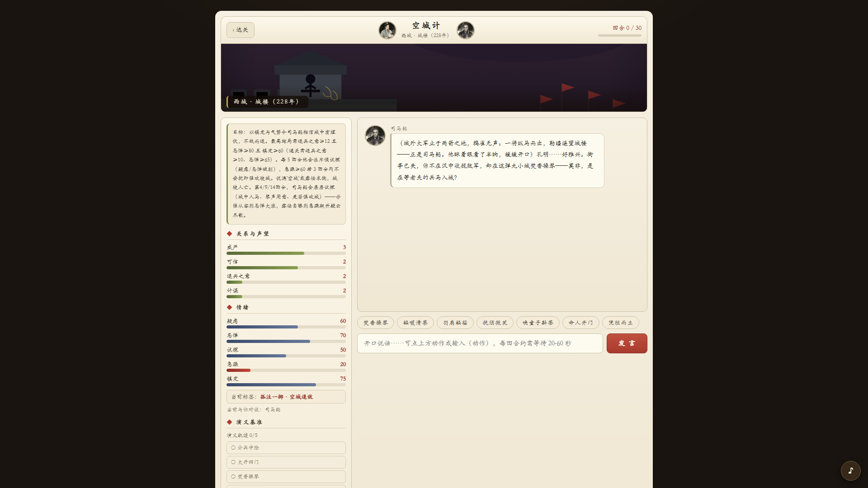
Task: Choose the 轻啜清茶 action chip
Action: (x=415, y=323)
